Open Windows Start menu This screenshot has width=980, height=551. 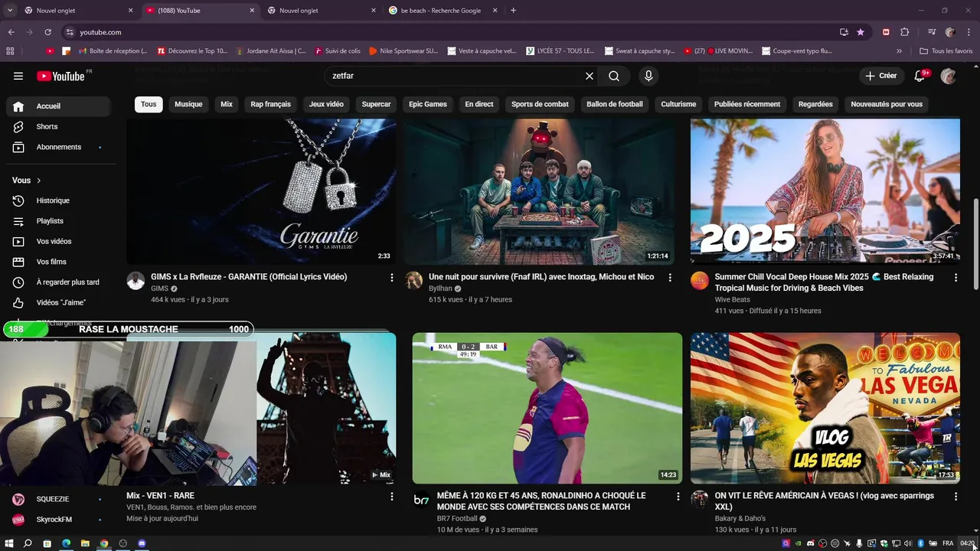pos(9,543)
